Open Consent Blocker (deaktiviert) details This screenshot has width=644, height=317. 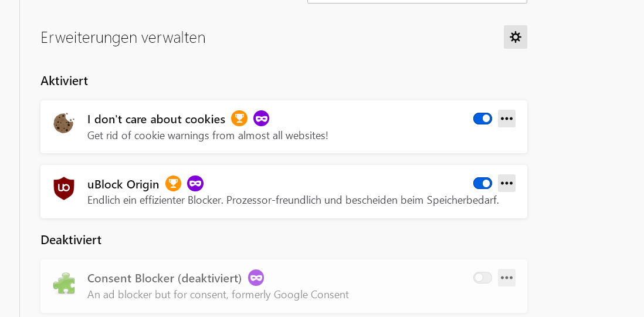point(164,278)
